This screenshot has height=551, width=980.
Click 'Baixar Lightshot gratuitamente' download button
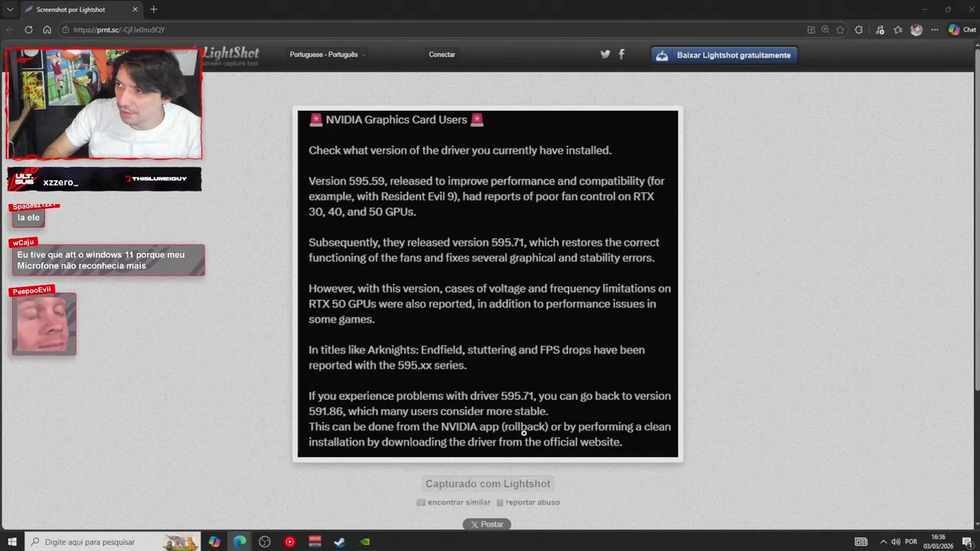click(724, 55)
